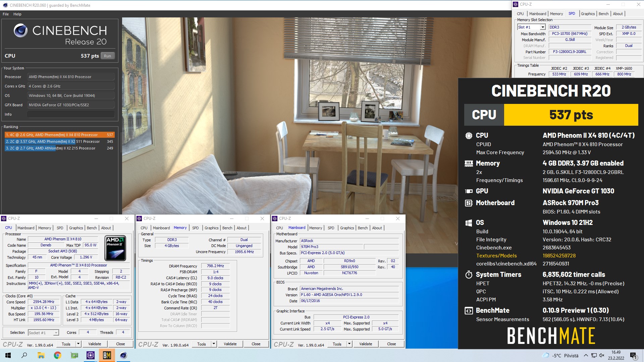Click GFX Board NVIDIA GeForce GT 1030 field
Image resolution: width=644 pixels, height=362 pixels.
[71, 105]
